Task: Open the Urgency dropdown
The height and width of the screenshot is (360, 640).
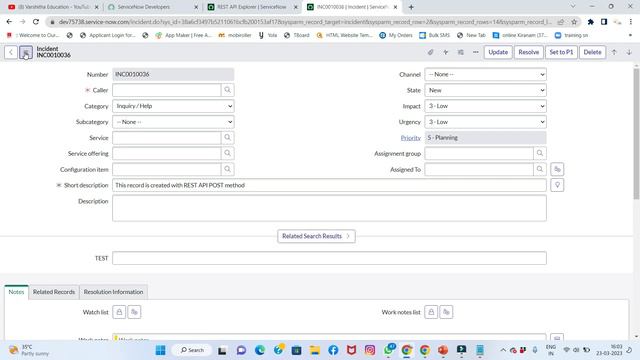Action: 485,122
